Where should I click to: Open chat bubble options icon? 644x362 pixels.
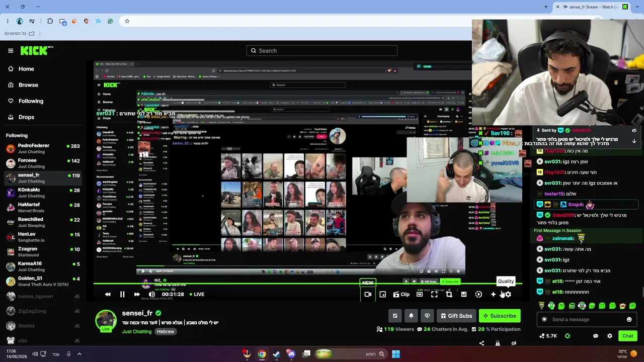(596, 336)
